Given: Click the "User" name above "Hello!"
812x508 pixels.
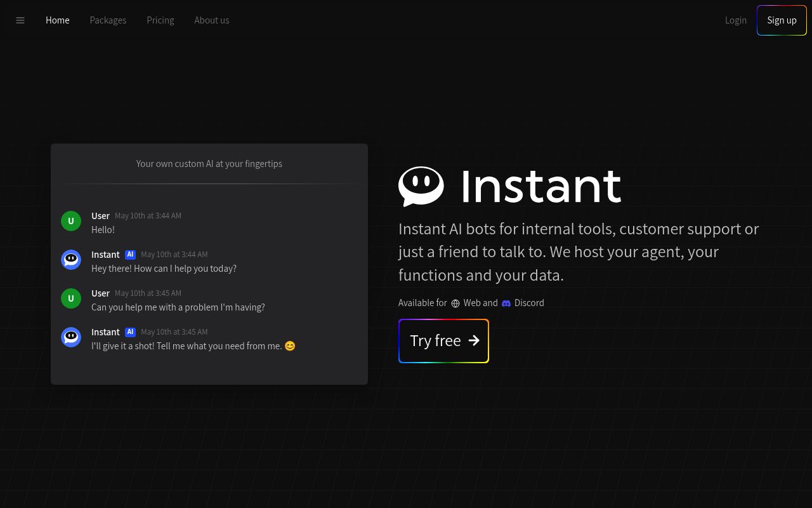Looking at the screenshot, I should point(100,216).
